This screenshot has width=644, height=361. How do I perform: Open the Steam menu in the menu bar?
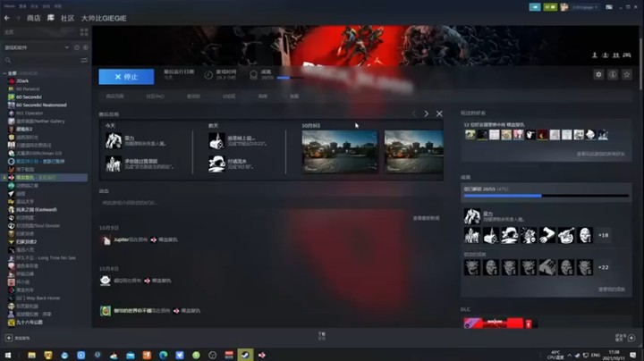click(x=9, y=6)
